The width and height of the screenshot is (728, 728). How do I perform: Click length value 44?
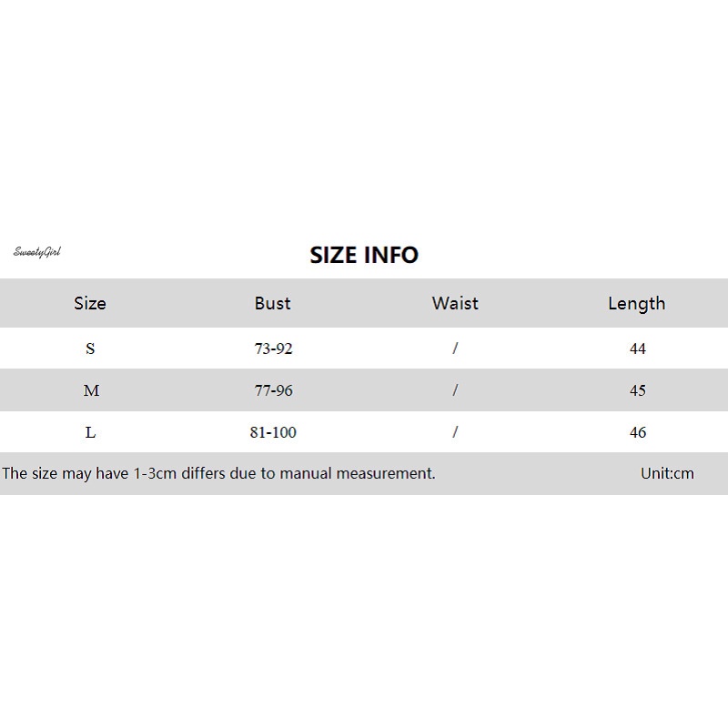(637, 349)
